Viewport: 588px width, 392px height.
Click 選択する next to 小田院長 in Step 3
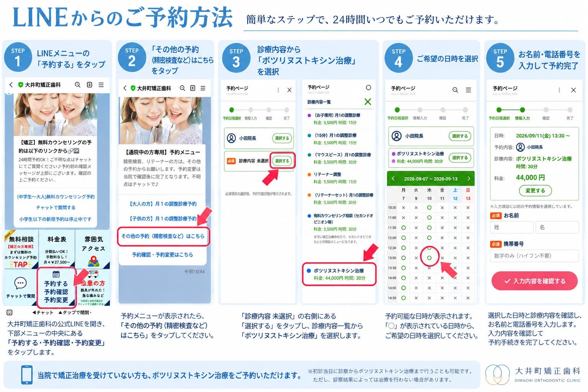pyautogui.click(x=282, y=138)
